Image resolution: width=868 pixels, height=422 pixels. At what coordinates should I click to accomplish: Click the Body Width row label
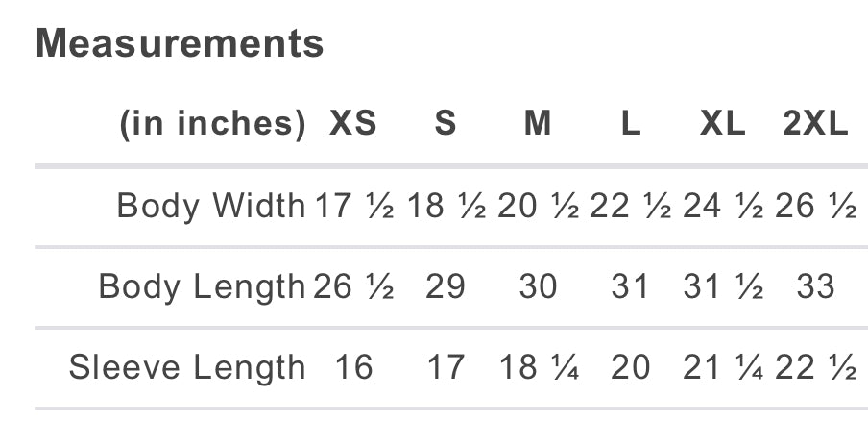pyautogui.click(x=210, y=206)
